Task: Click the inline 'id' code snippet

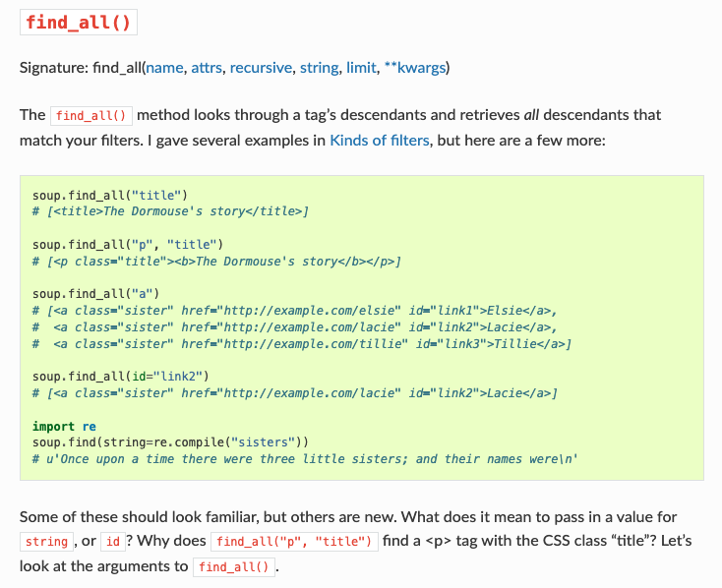Action: click(115, 542)
